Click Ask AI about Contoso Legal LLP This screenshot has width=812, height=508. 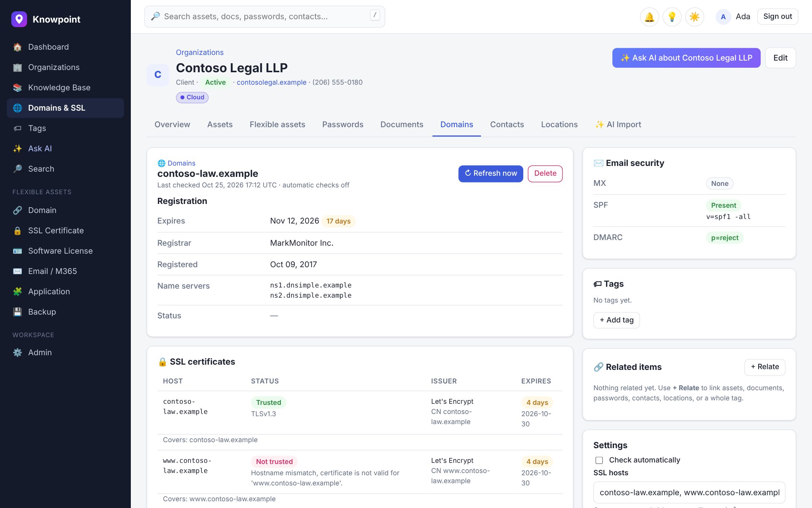(686, 58)
